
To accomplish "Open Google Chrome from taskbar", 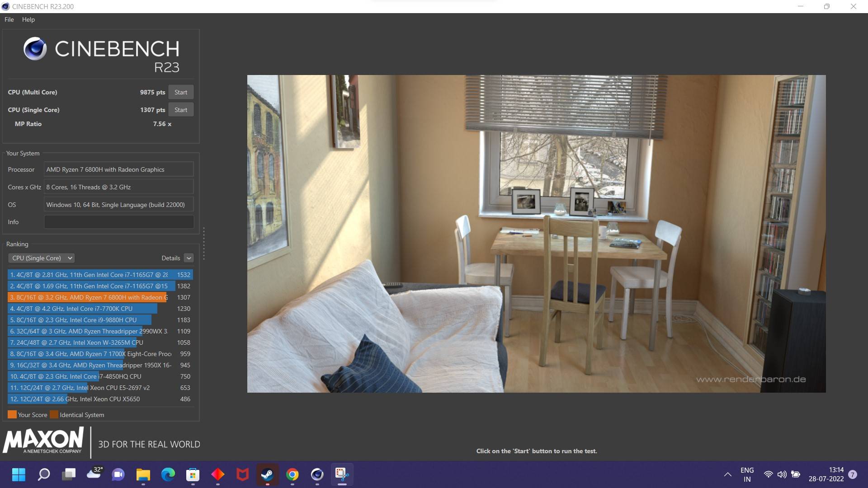I will 292,474.
